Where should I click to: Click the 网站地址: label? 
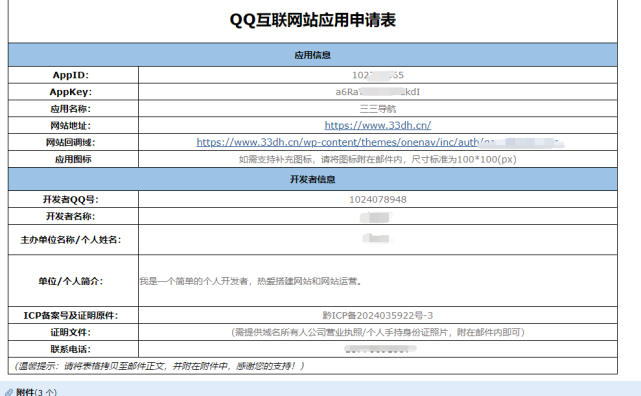(x=71, y=125)
